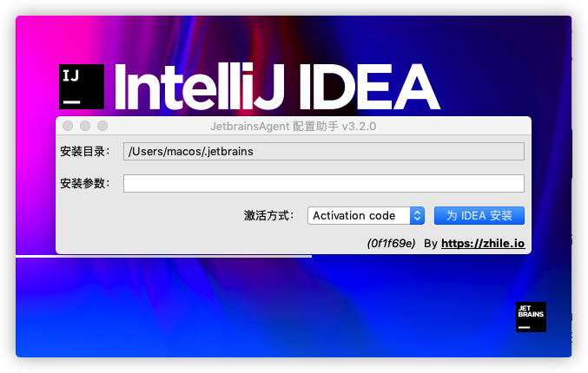Click the JetBrains logo on splash
Image resolution: width=588 pixels, height=373 pixels.
tap(531, 317)
